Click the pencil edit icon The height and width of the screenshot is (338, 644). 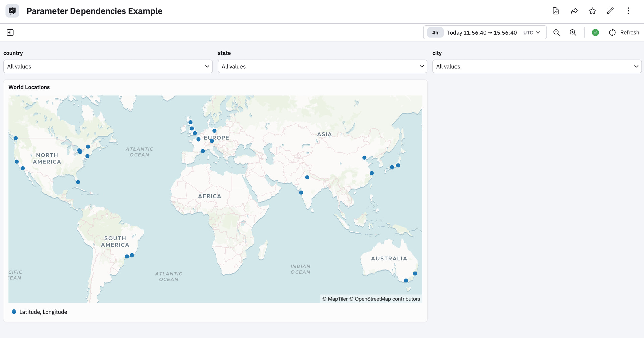[x=610, y=11]
